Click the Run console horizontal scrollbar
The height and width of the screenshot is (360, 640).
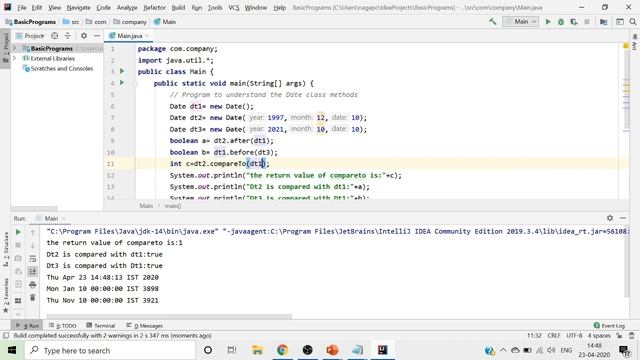pos(169,316)
